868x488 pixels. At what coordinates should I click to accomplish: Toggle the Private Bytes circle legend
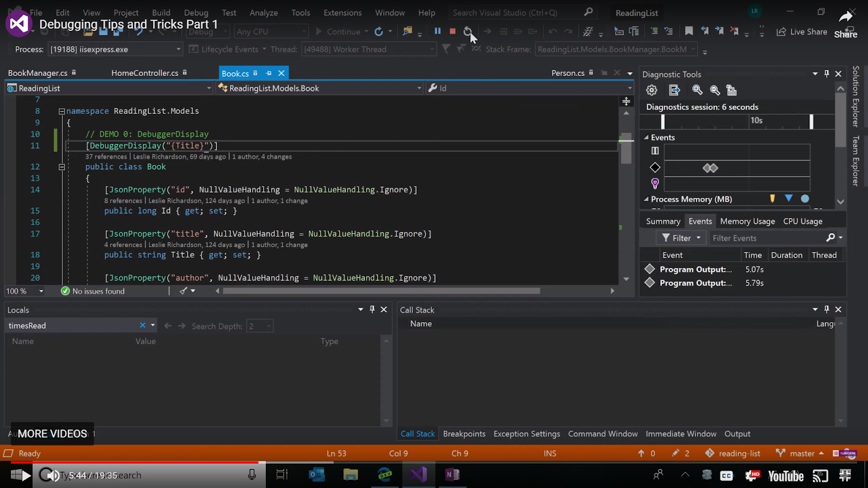click(x=805, y=198)
